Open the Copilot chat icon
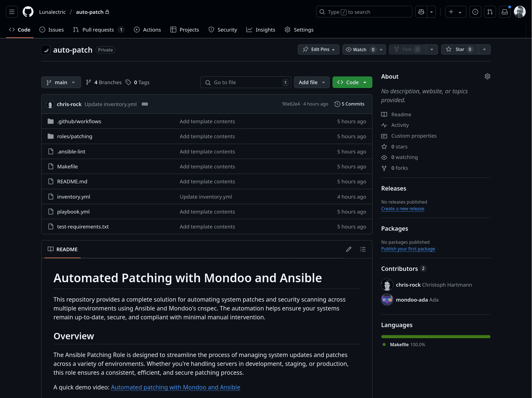The image size is (532, 398). click(x=421, y=12)
